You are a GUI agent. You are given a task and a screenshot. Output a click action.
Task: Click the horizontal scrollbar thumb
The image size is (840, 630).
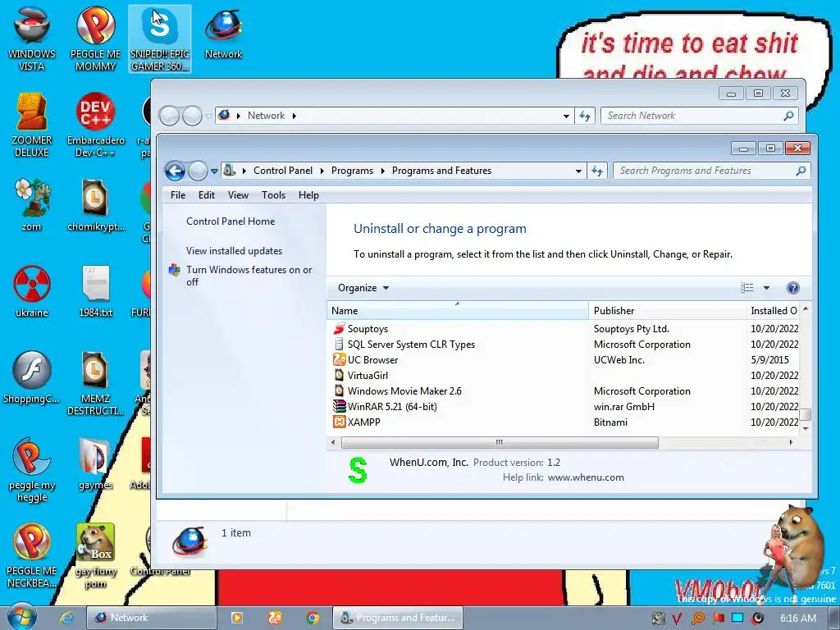tap(500, 442)
